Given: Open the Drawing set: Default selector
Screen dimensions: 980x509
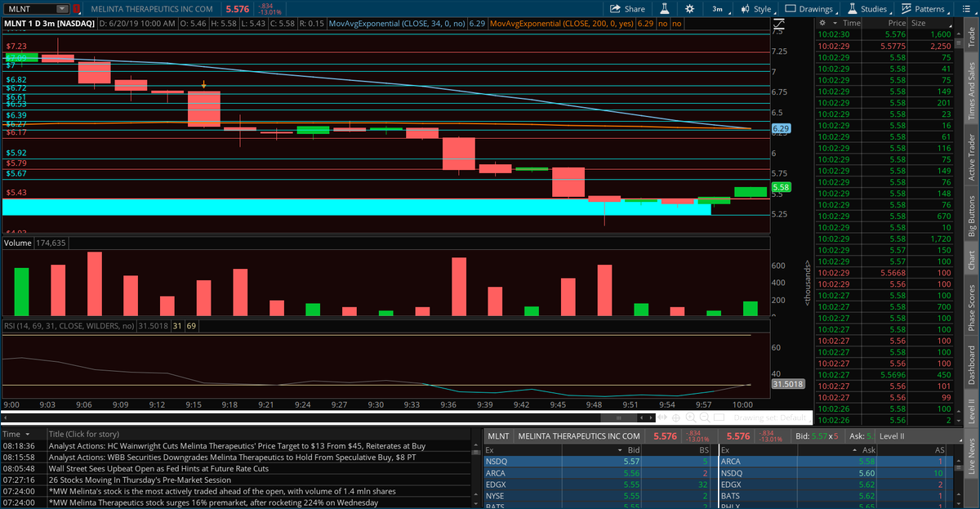Looking at the screenshot, I should pos(770,417).
